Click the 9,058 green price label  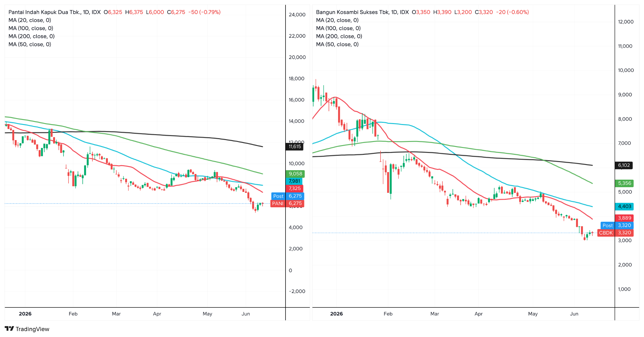pos(295,174)
